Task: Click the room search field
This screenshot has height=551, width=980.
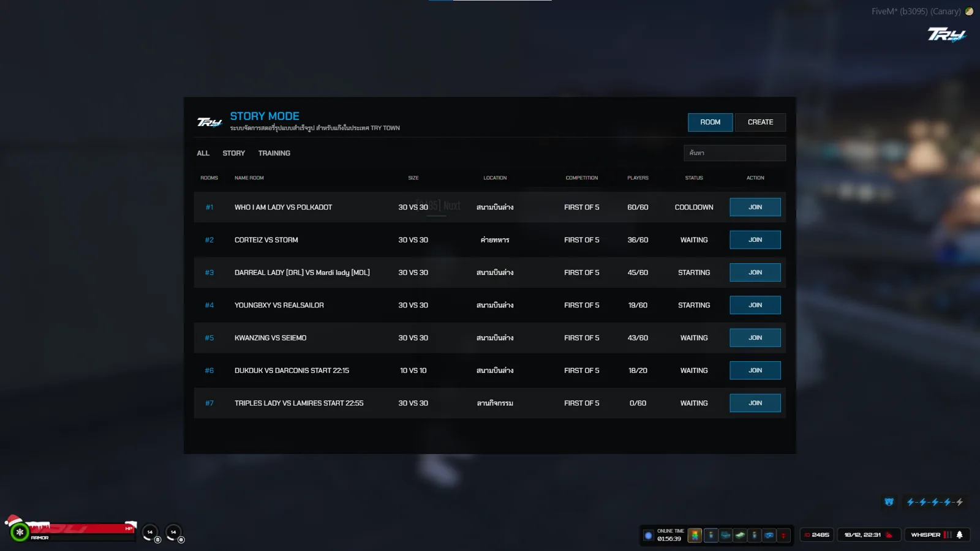Action: pos(734,153)
